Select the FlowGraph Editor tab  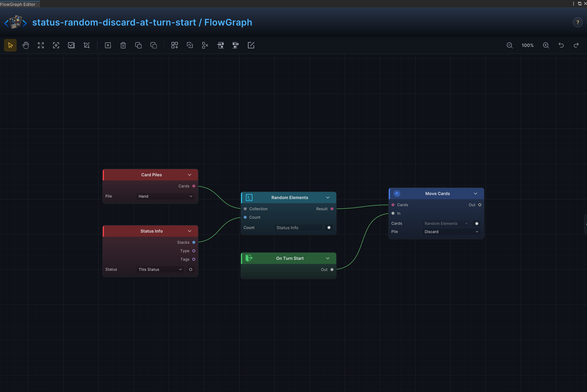pos(19,4)
